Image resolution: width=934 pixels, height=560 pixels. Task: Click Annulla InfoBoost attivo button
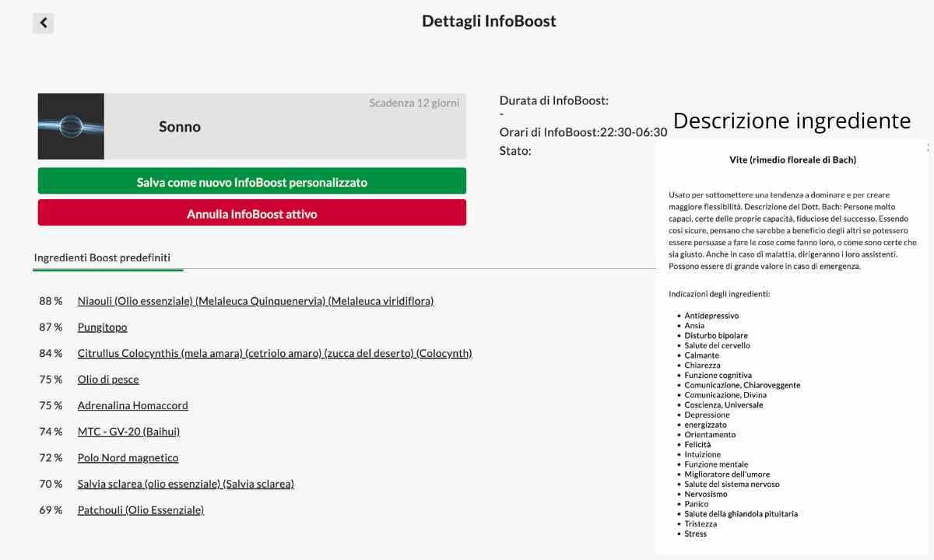coord(252,213)
